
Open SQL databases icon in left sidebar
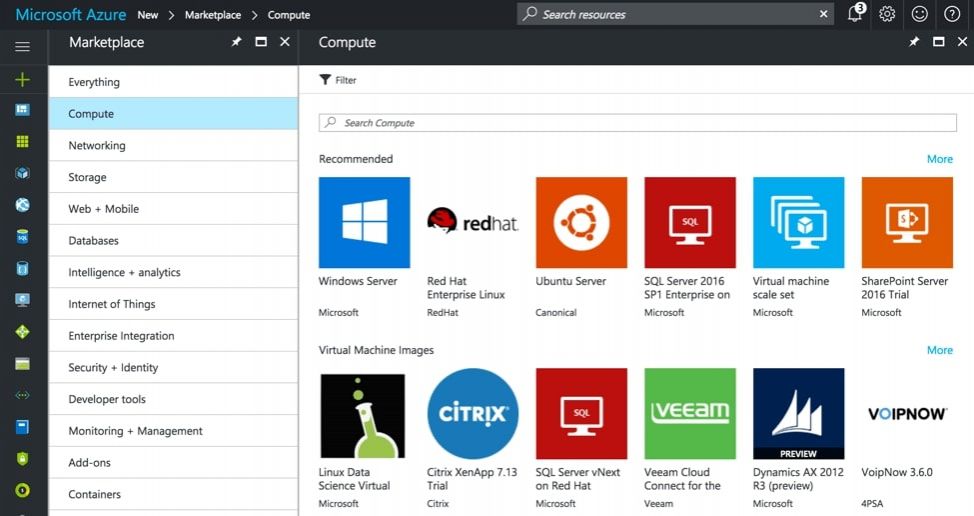22,238
